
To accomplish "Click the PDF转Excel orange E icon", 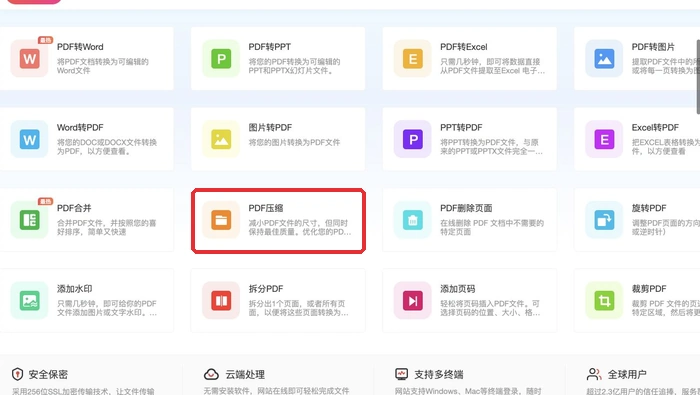I will (412, 58).
